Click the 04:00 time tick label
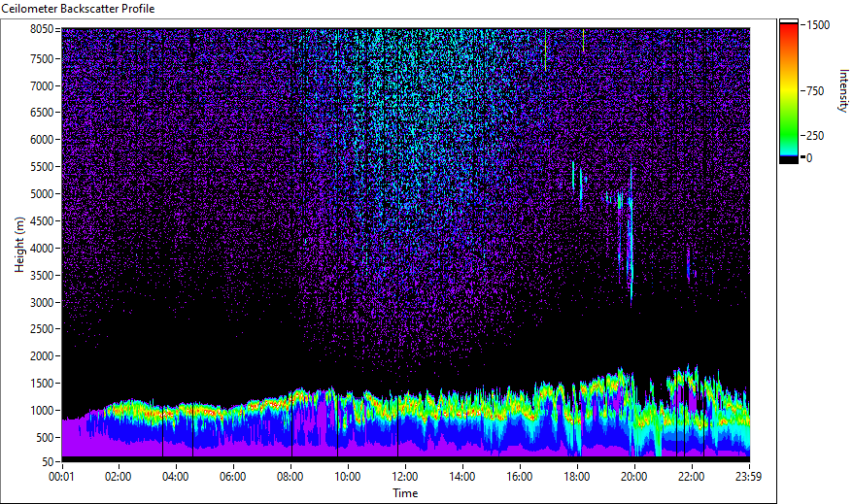853x504 pixels. tap(176, 477)
